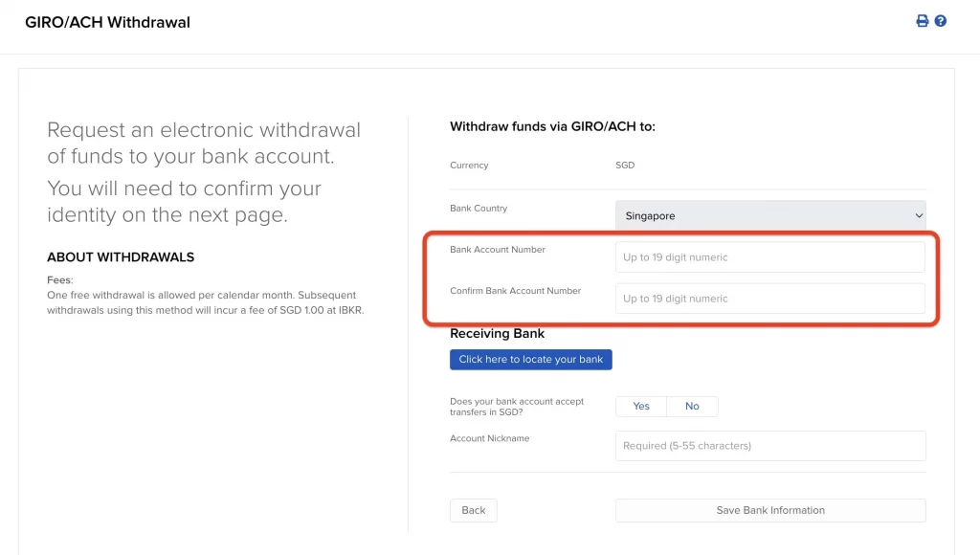Click the Bank Account Number input field
Screen dimensions: 980x555
click(770, 256)
